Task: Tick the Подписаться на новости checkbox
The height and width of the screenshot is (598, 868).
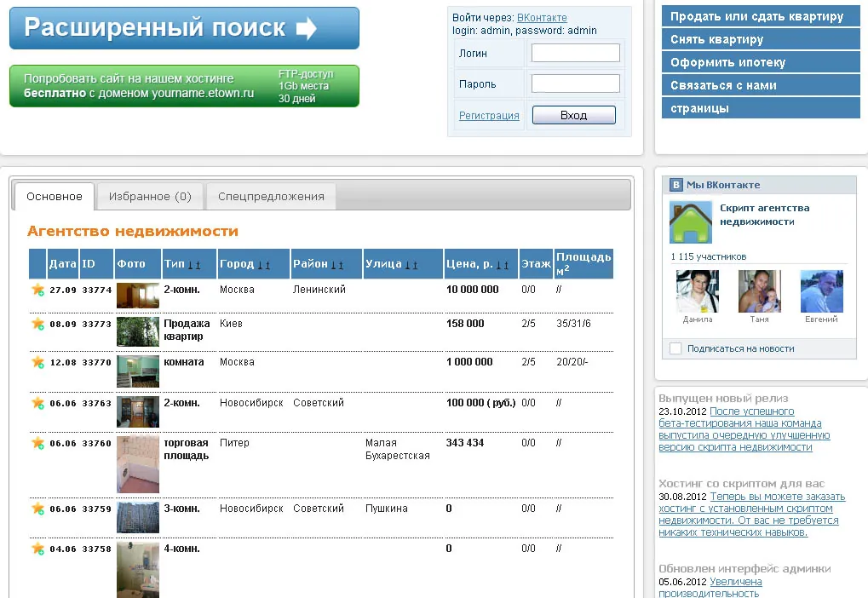Action: (x=675, y=348)
